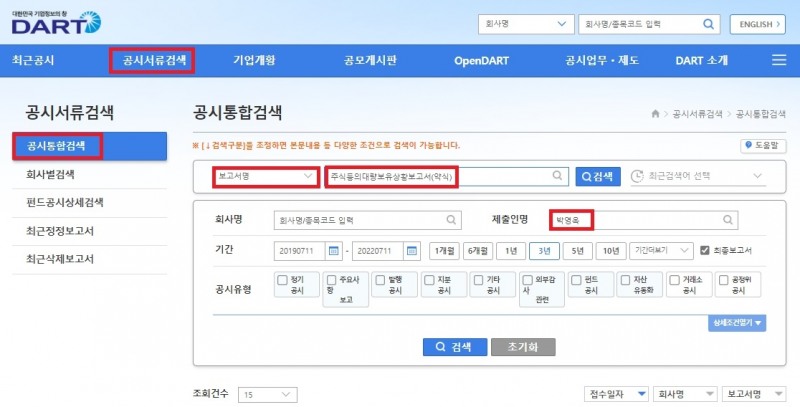Click magnifier icon in report name field
The width and height of the screenshot is (800, 407).
[557, 175]
